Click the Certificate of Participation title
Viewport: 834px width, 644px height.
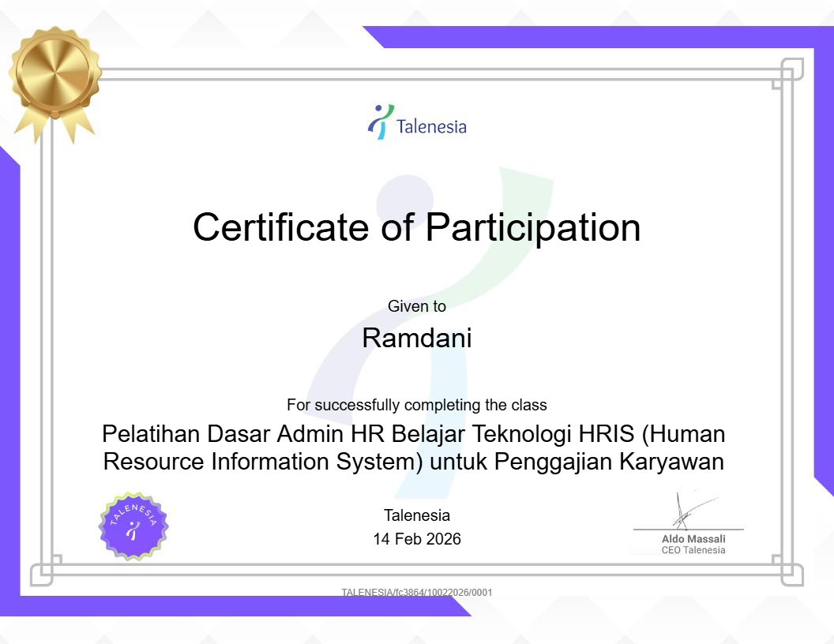coord(416,227)
